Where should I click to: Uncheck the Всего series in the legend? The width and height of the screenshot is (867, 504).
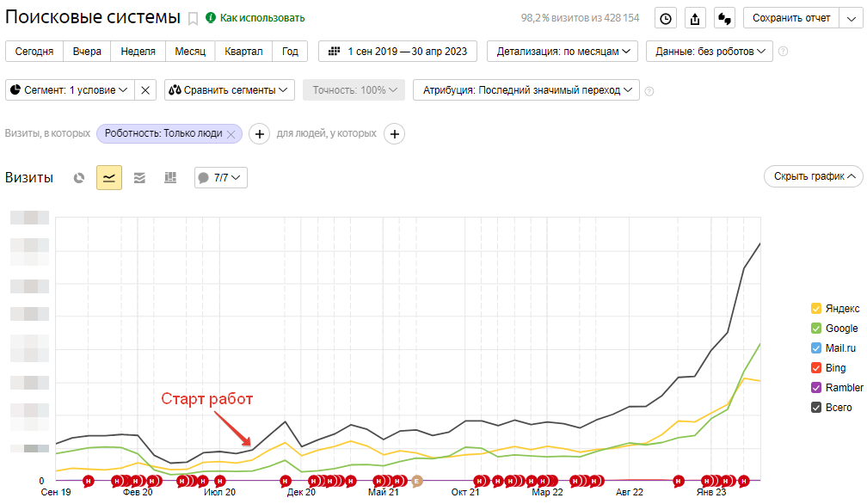click(816, 407)
